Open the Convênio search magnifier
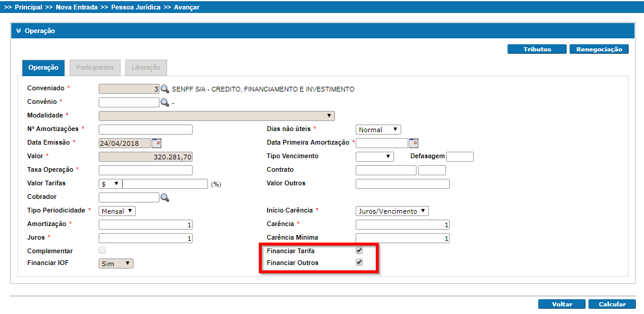 click(x=165, y=103)
